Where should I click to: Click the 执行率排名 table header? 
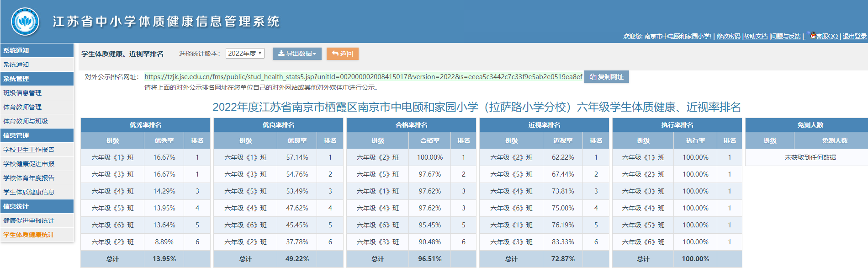(677, 125)
